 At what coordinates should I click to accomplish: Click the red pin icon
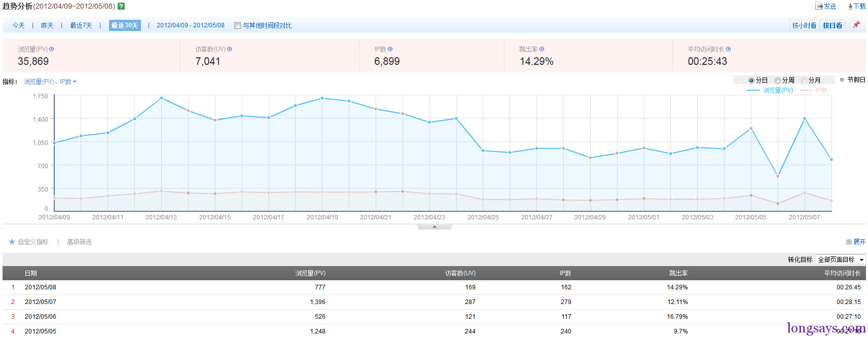point(856,24)
